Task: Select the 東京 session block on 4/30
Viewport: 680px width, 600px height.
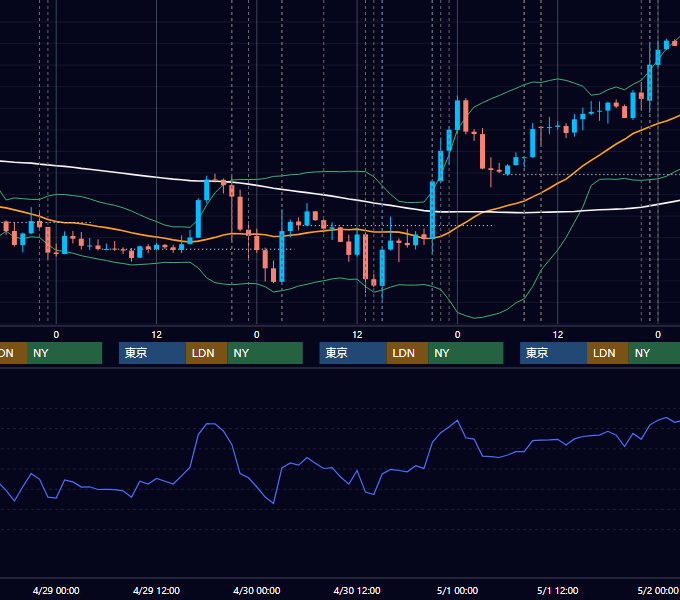Action: pyautogui.click(x=353, y=353)
